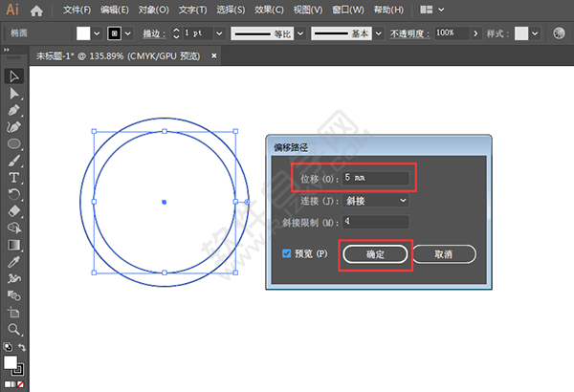The width and height of the screenshot is (574, 392).
Task: Click the 取消 button
Action: point(444,254)
